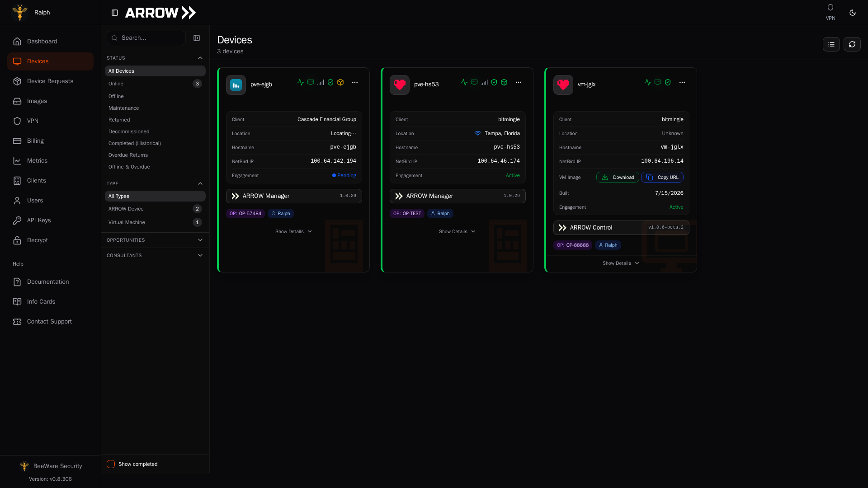Viewport: 868px width, 488px height.
Task: Filter by Decommissioned status
Action: pos(155,131)
